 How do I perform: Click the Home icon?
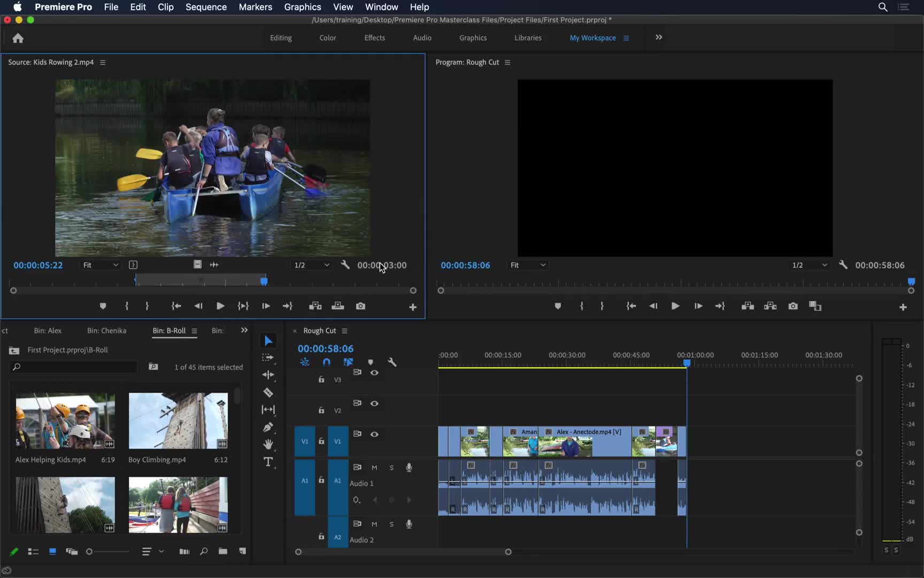pyautogui.click(x=18, y=38)
